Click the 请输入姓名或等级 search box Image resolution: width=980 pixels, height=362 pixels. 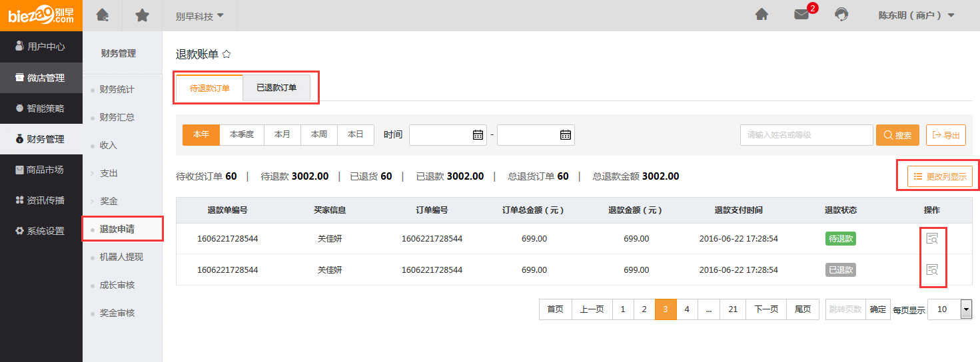click(806, 134)
